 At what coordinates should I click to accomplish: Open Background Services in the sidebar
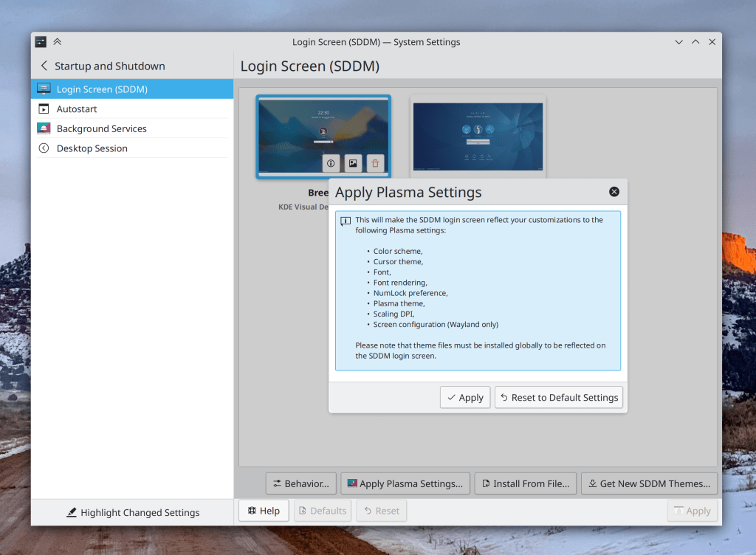pyautogui.click(x=101, y=128)
